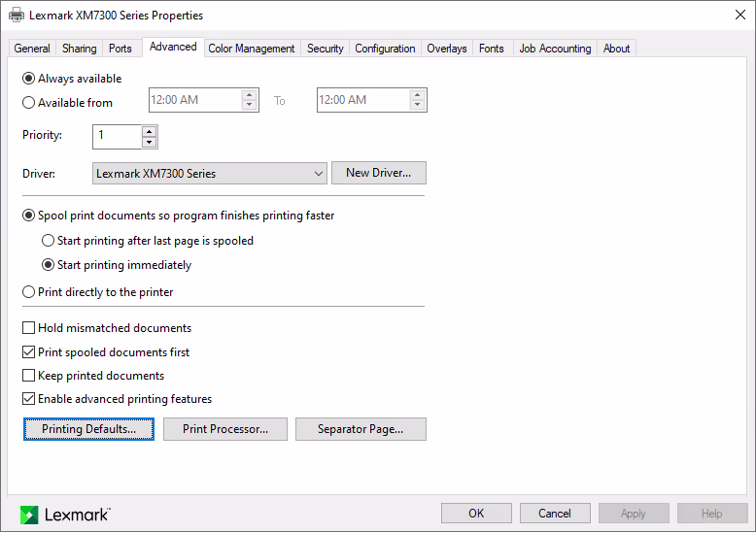This screenshot has height=533, width=756.
Task: Click the Priority: label
Action: click(43, 135)
